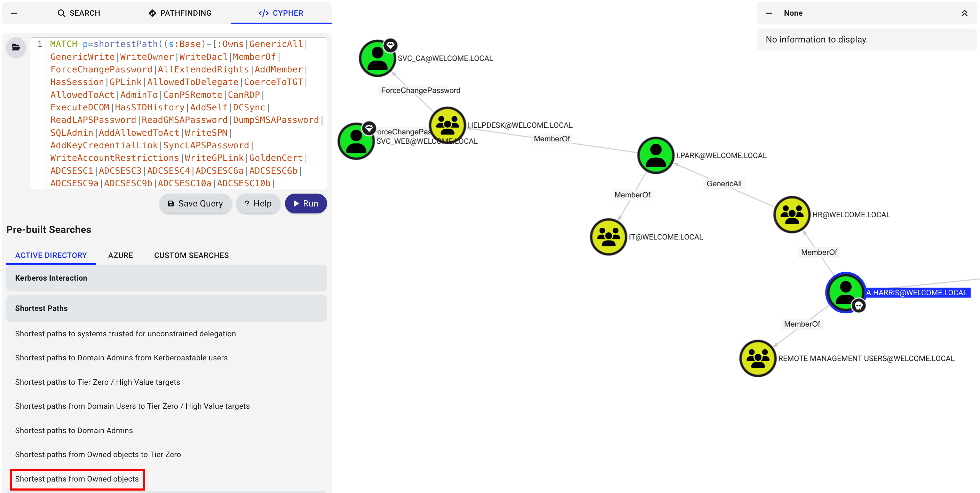Select the IT group node icon

(x=608, y=237)
